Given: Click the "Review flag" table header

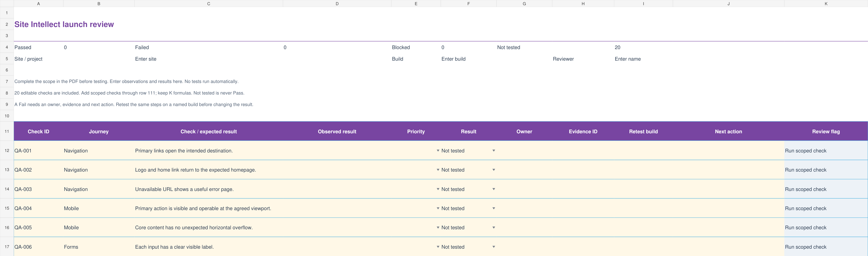Looking at the screenshot, I should click(x=826, y=131).
